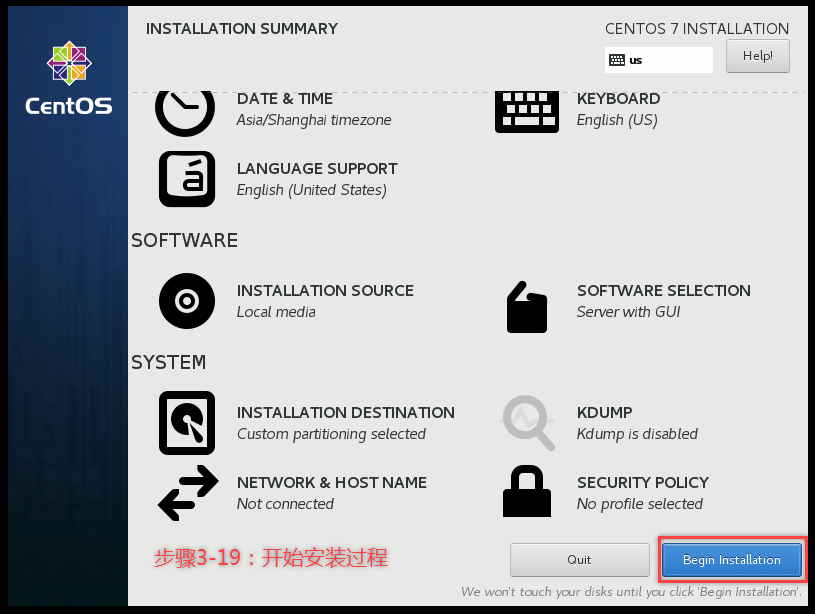The width and height of the screenshot is (815, 614).
Task: Open the Language Support icon
Action: click(x=187, y=179)
